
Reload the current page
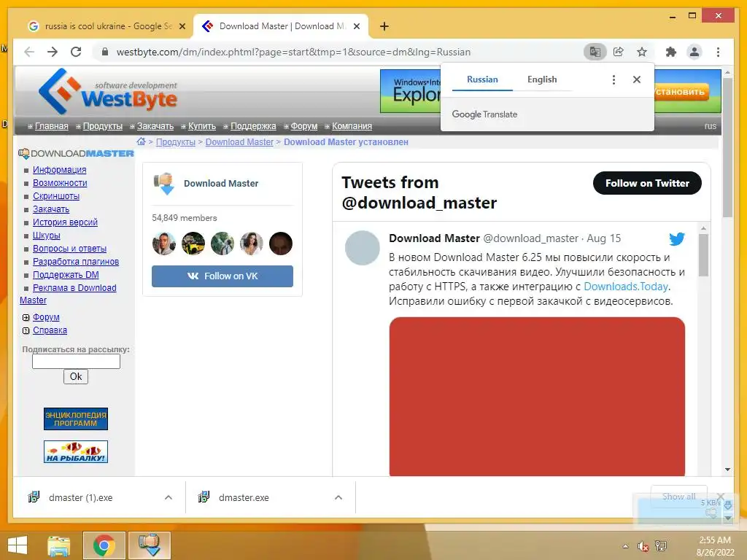pyautogui.click(x=76, y=52)
